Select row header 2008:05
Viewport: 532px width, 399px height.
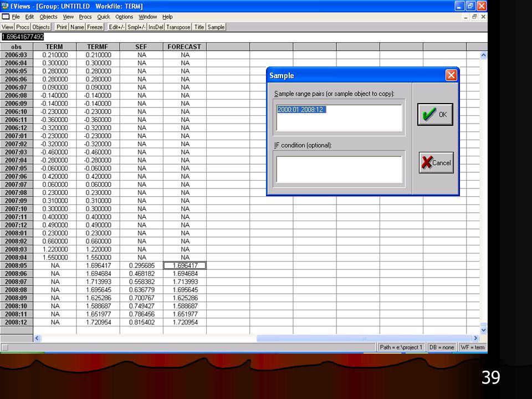[16, 265]
